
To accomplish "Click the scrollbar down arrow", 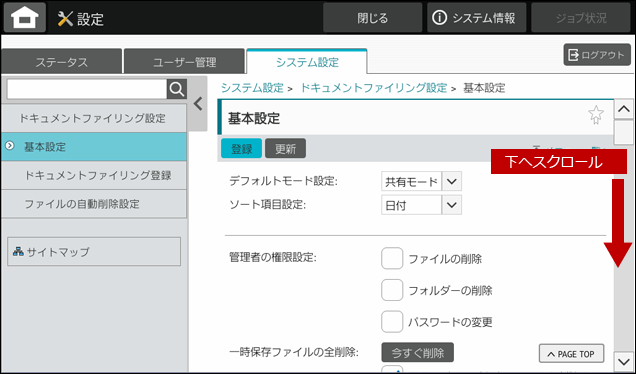I will (x=623, y=361).
